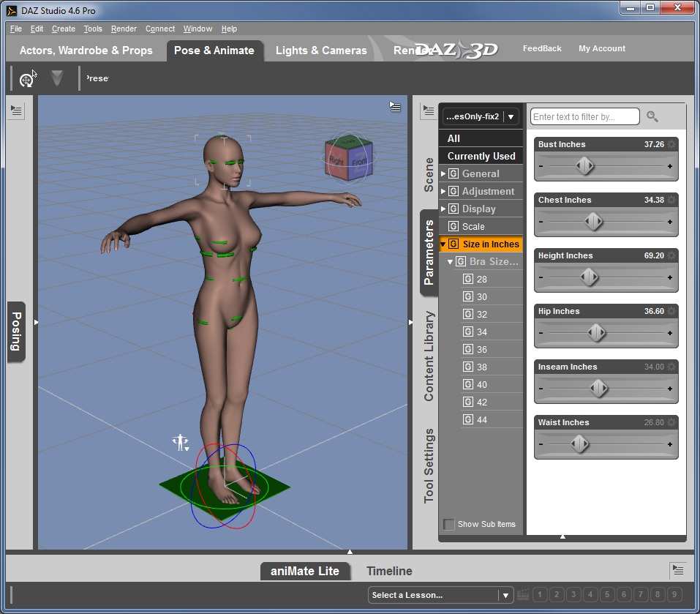
Task: Click the view orientation cube
Action: pyautogui.click(x=349, y=158)
